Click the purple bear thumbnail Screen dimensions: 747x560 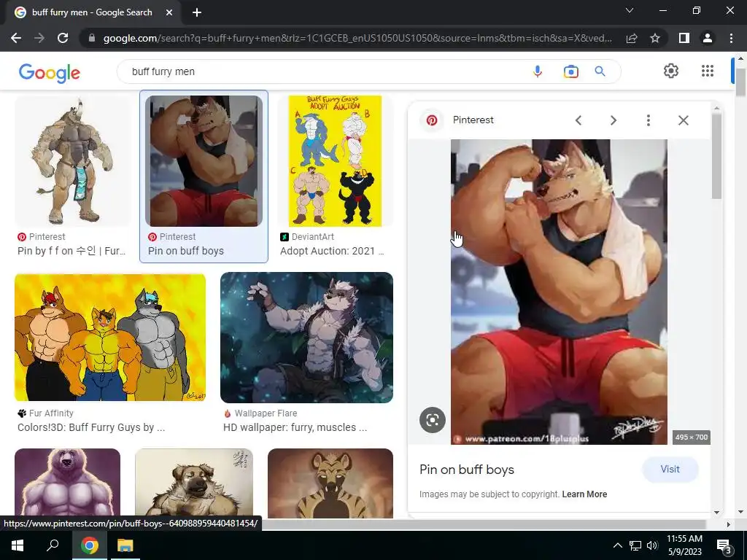(x=67, y=483)
